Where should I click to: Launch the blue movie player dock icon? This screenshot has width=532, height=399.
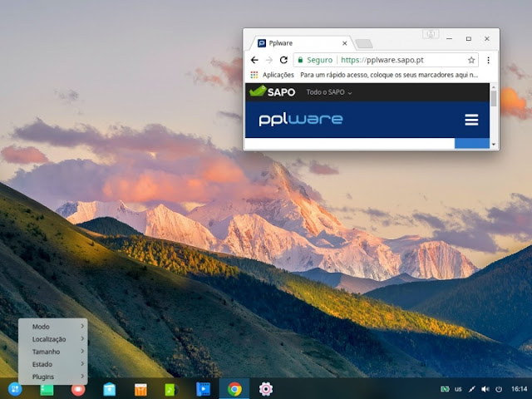[203, 389]
